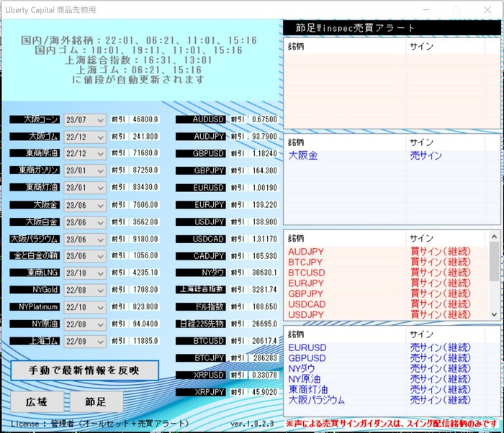
Task: Click the XRPJPY price field 45.9020
Action: point(264,392)
